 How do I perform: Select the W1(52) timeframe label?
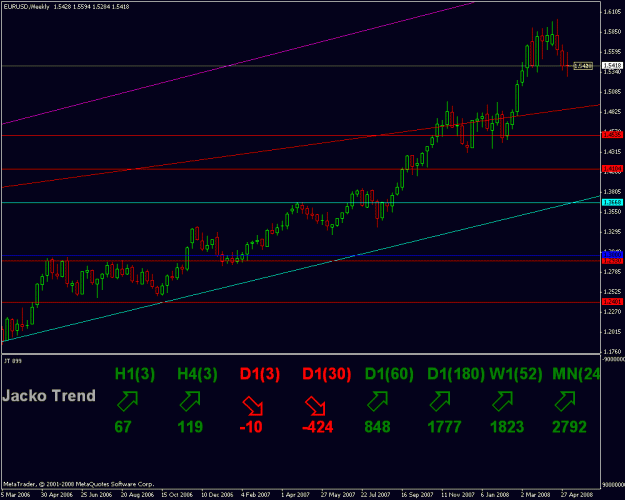pos(516,374)
